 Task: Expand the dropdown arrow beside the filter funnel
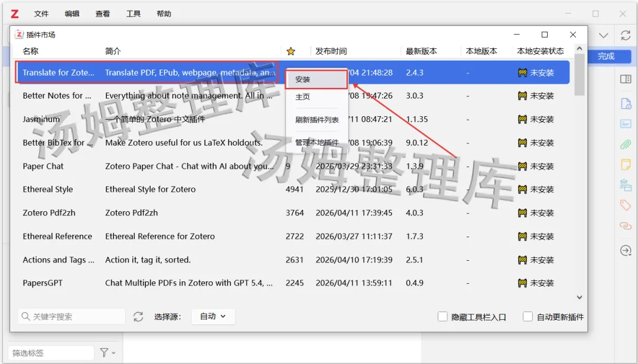tap(113, 353)
